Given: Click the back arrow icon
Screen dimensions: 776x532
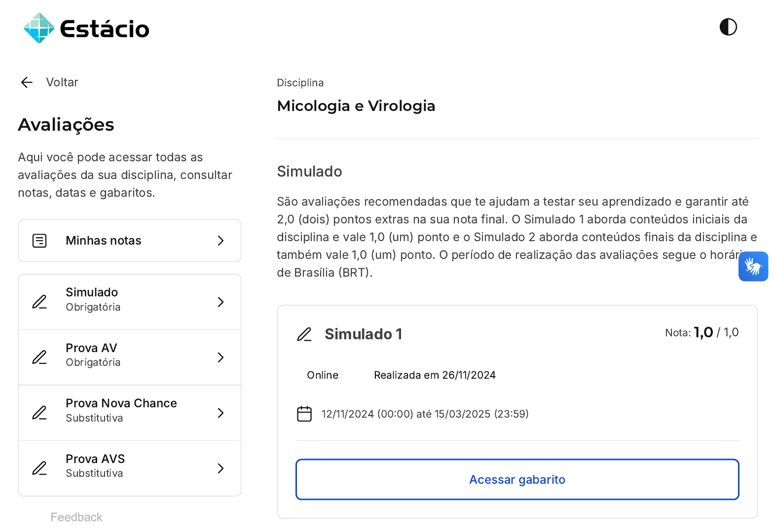Looking at the screenshot, I should pyautogui.click(x=27, y=82).
